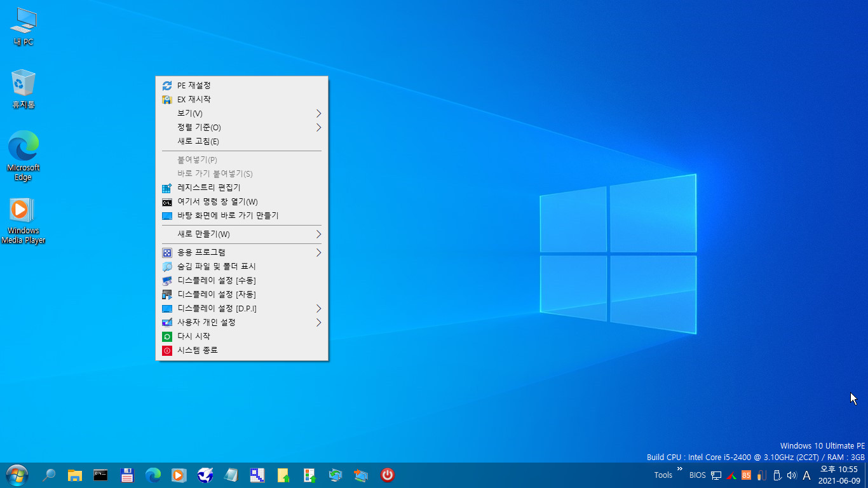The height and width of the screenshot is (488, 868).
Task: Click the cable plug tray icon
Action: (x=761, y=475)
